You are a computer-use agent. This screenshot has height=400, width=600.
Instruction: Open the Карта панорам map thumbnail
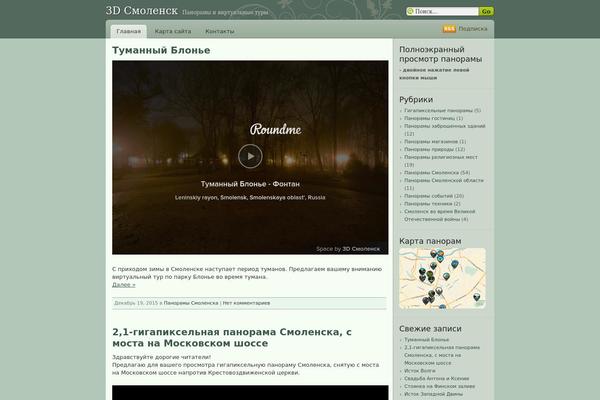click(x=442, y=278)
